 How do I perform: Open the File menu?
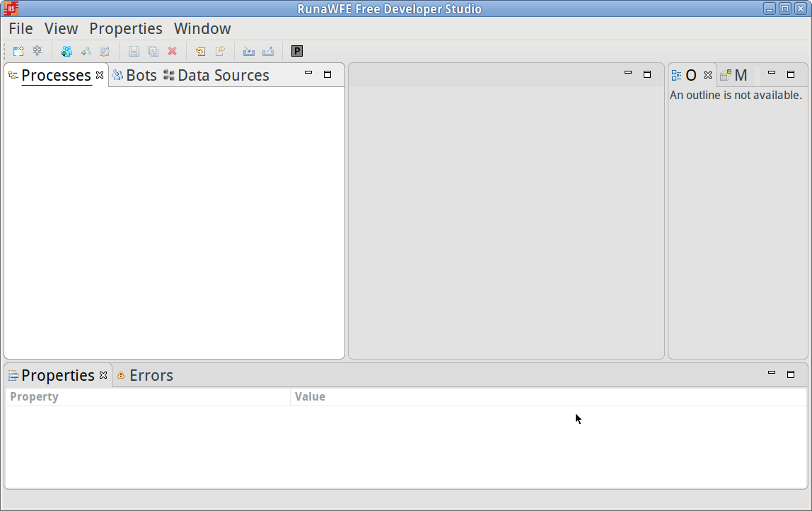[21, 29]
